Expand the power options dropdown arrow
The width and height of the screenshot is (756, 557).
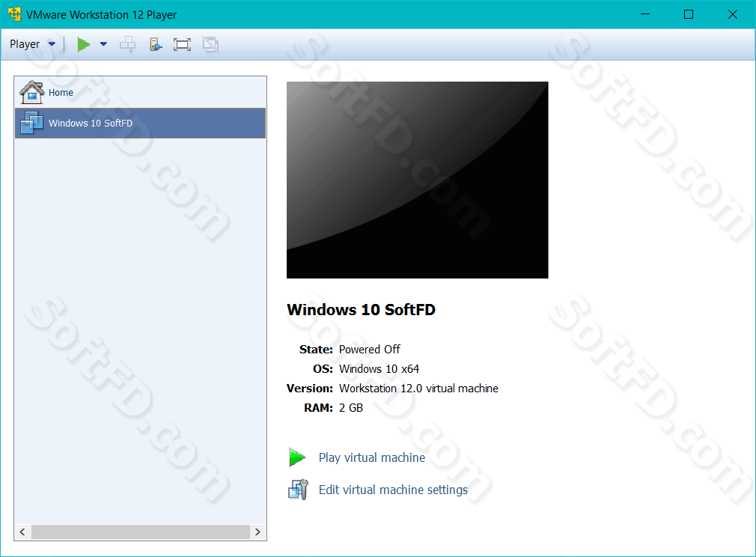(x=103, y=44)
